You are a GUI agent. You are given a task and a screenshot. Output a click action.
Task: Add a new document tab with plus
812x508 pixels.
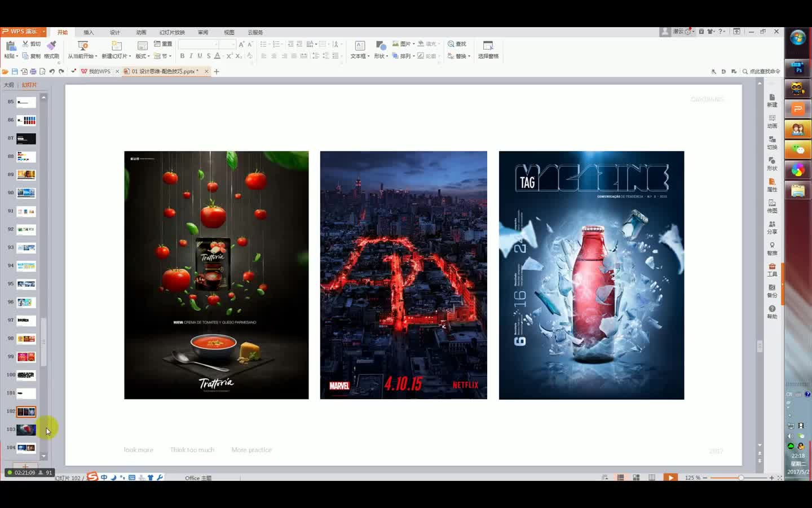217,72
